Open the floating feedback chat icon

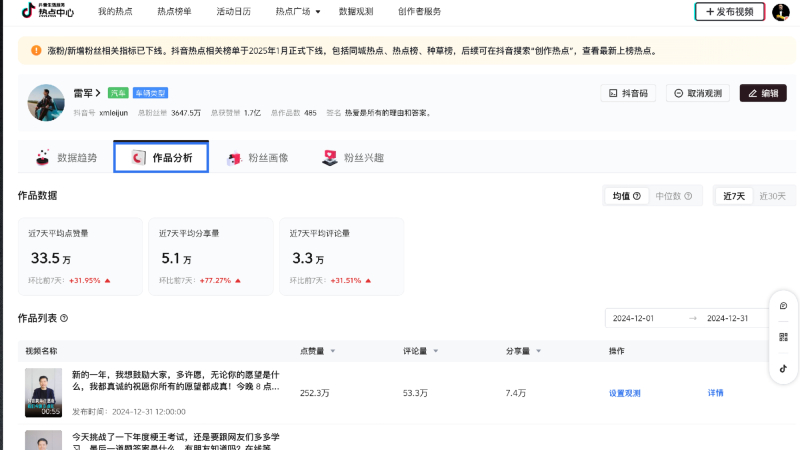[783, 306]
